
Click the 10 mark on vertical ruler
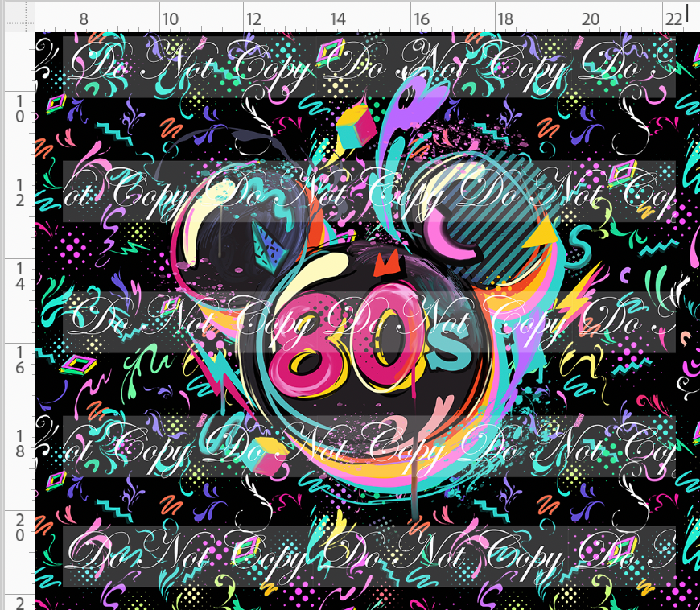(19, 109)
